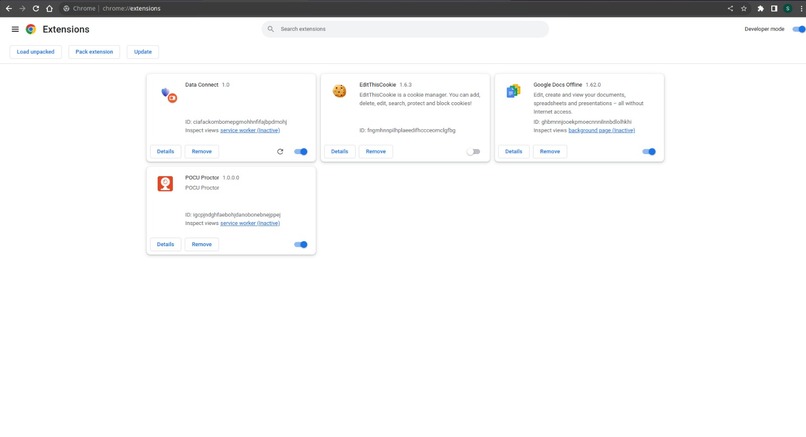Remove the Data Connect extension
The image size is (806, 437).
pyautogui.click(x=202, y=152)
